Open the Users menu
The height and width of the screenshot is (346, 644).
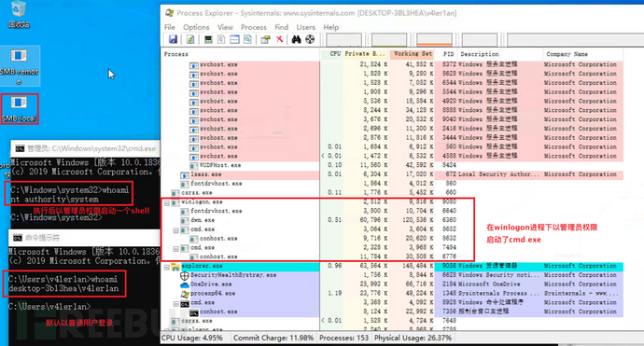306,27
